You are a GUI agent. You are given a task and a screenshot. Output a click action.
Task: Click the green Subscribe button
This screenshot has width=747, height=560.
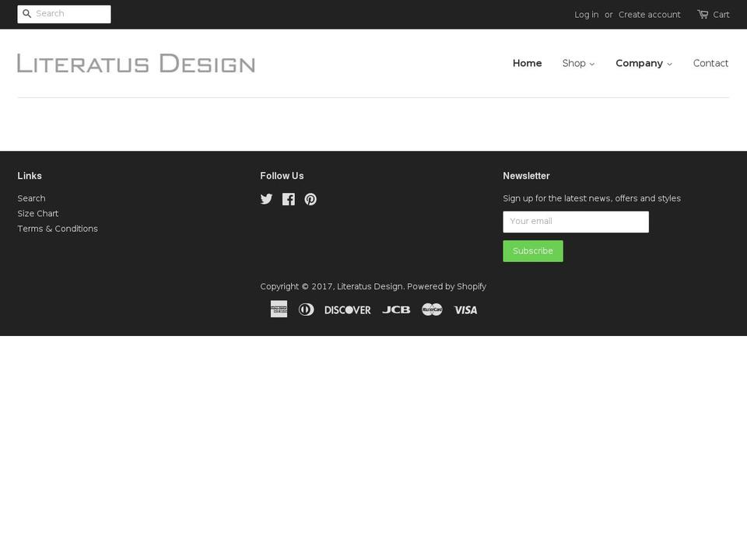[532, 251]
